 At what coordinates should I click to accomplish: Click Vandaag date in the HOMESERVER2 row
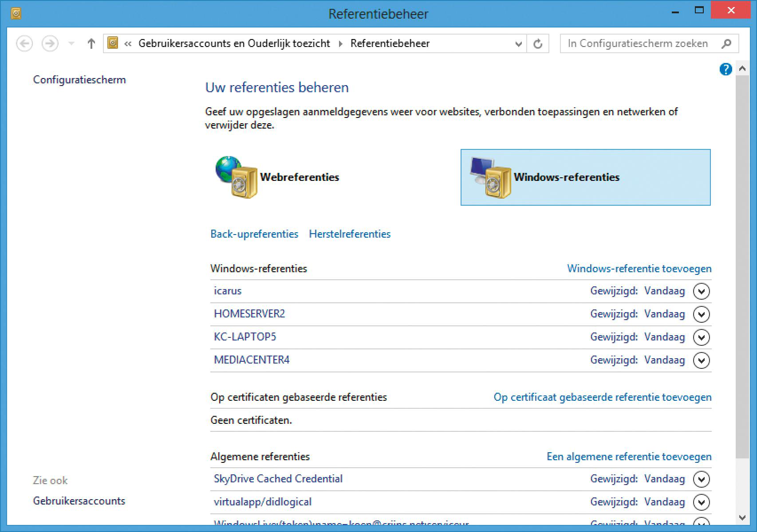[x=664, y=314]
